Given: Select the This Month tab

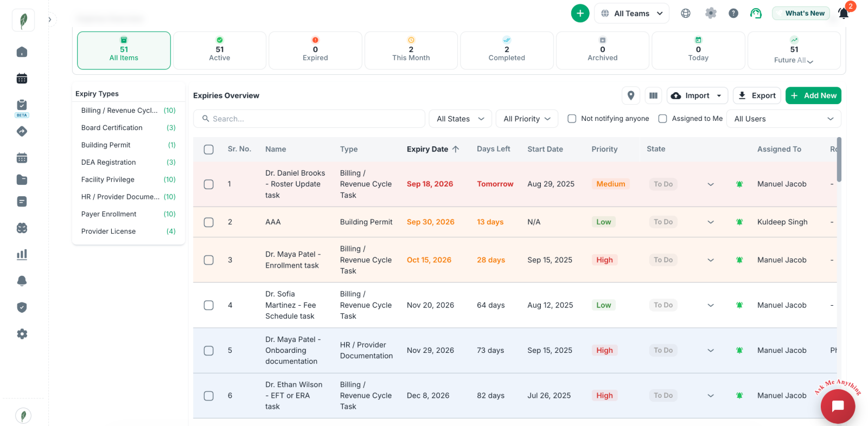Looking at the screenshot, I should point(411,50).
